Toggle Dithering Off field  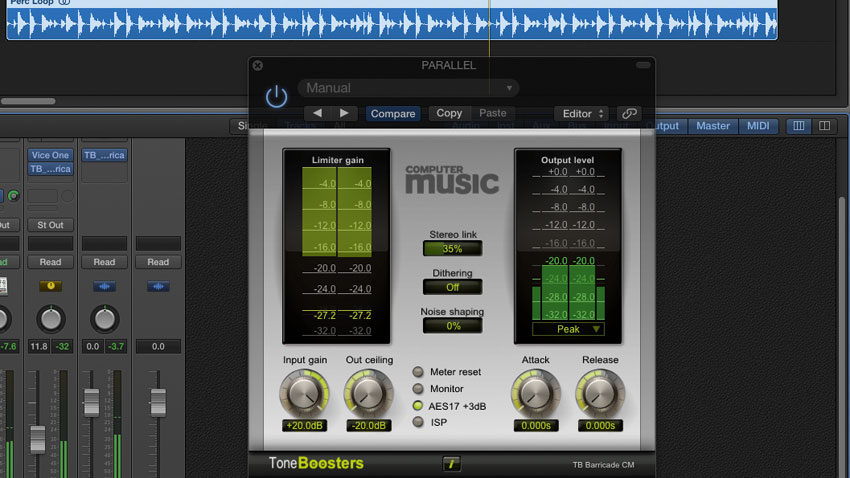pyautogui.click(x=452, y=287)
